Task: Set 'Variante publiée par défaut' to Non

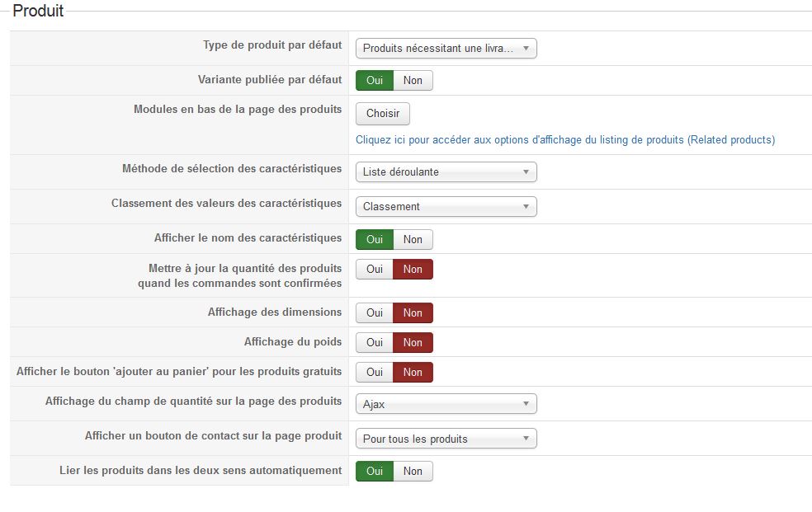Action: pos(413,80)
